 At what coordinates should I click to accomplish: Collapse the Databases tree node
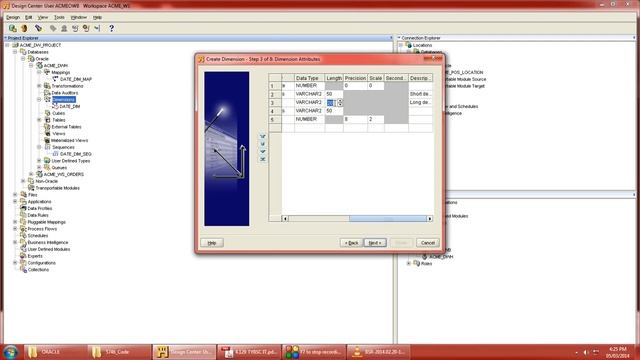15,52
